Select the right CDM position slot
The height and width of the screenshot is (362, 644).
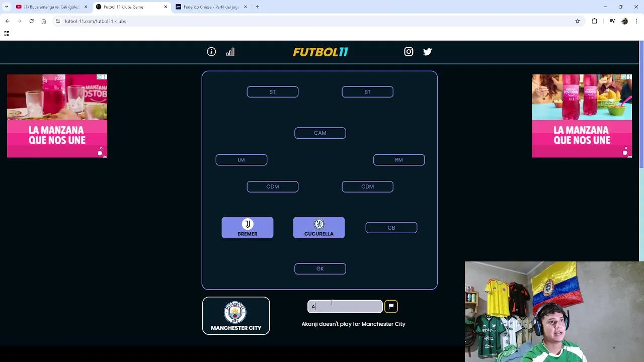[367, 187]
